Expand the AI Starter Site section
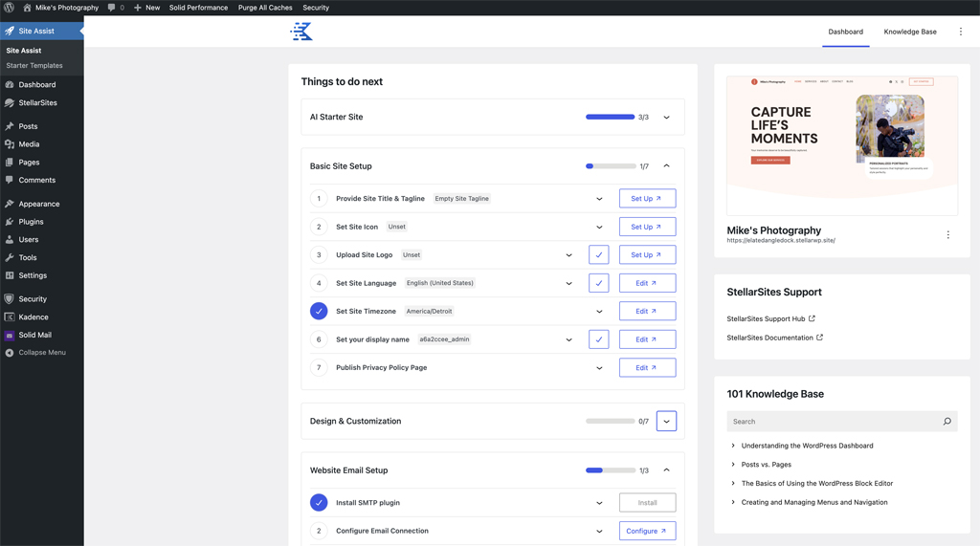The width and height of the screenshot is (980, 546). [x=666, y=118]
